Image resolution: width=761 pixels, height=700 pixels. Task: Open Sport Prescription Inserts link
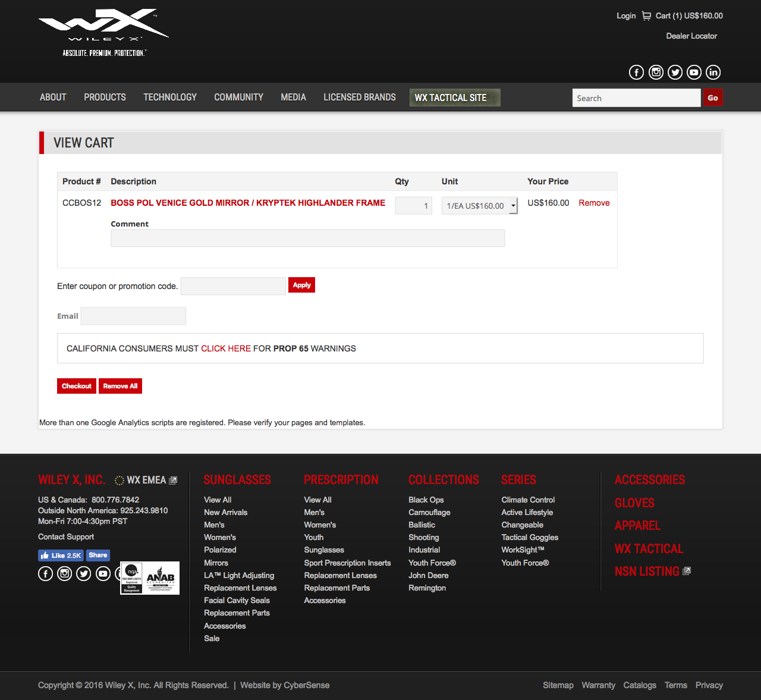click(347, 563)
